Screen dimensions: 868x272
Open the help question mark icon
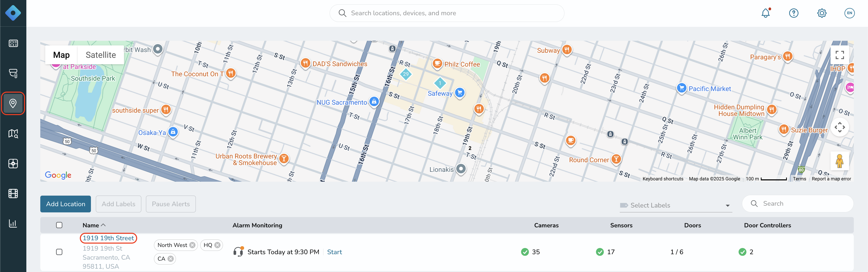pyautogui.click(x=794, y=13)
